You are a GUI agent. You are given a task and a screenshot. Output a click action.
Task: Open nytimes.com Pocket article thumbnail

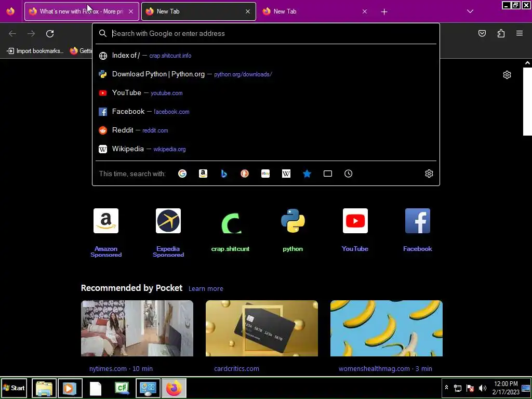pos(137,328)
